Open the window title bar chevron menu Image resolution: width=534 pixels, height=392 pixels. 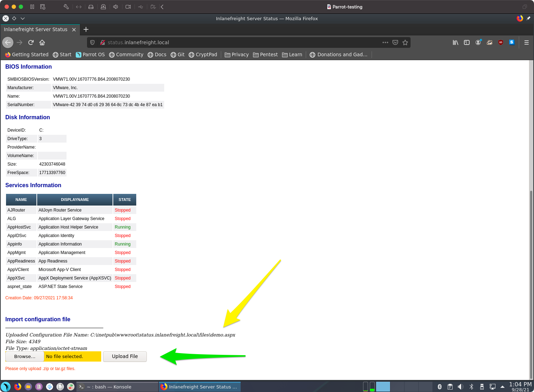[x=23, y=18]
